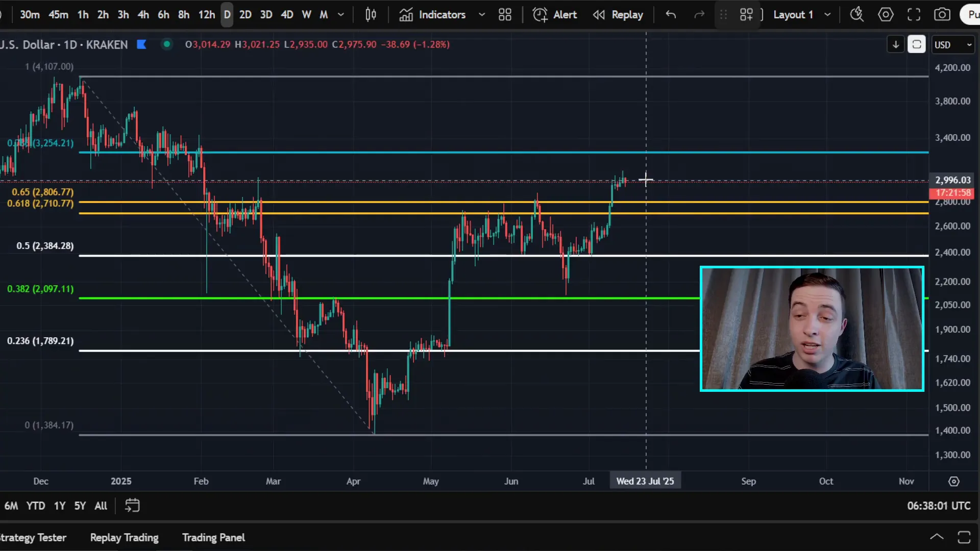Start bar Replay mode
The width and height of the screenshot is (980, 551).
pyautogui.click(x=618, y=14)
